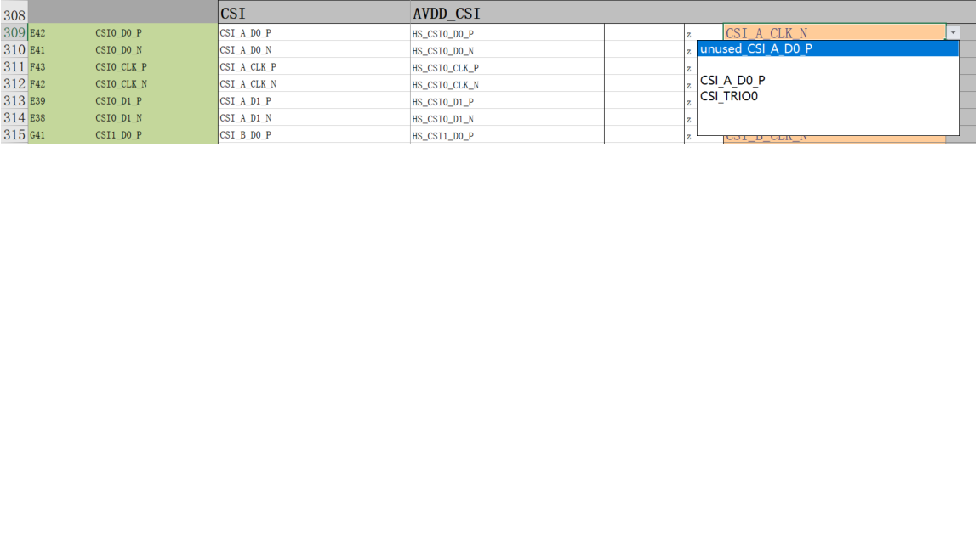This screenshot has height=551, width=980.
Task: Click cell CSI_A_D1_N
Action: [314, 117]
